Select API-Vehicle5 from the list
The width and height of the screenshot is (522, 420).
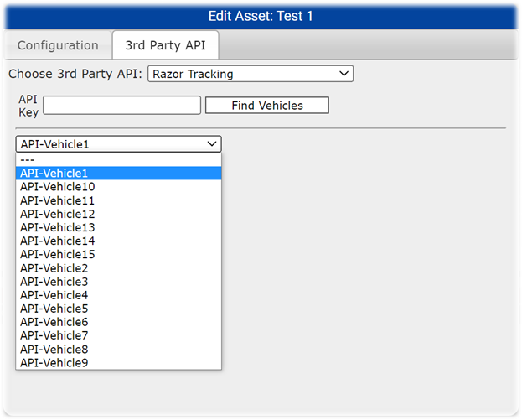tap(118, 309)
